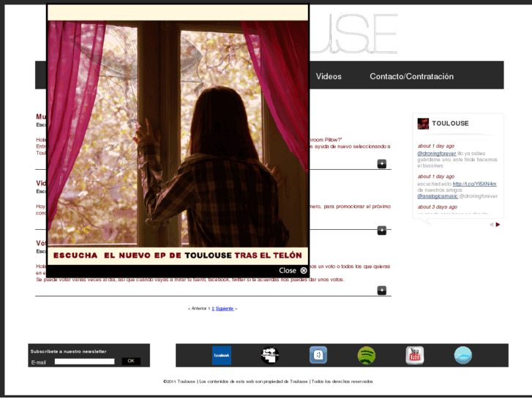
Task: Open the Contacto/Contratación menu item
Action: coord(411,76)
